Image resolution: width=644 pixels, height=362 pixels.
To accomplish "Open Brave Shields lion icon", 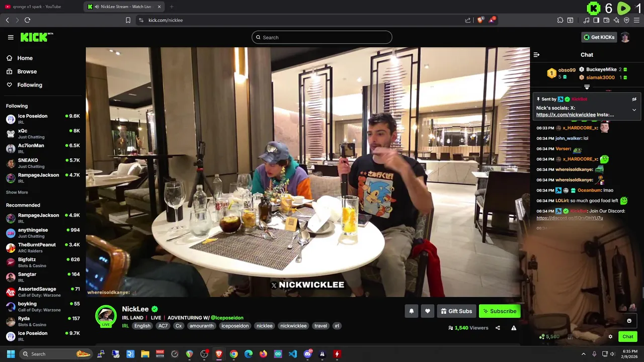I will coord(480,20).
